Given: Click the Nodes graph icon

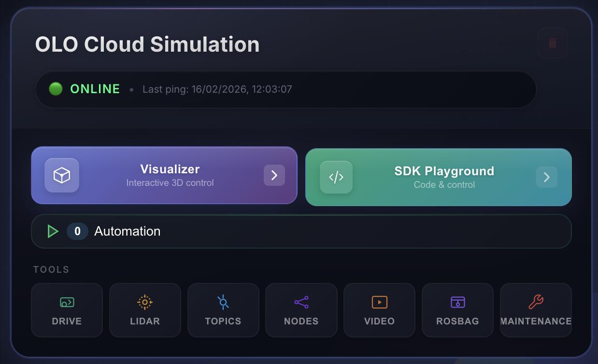Looking at the screenshot, I should coord(301,302).
